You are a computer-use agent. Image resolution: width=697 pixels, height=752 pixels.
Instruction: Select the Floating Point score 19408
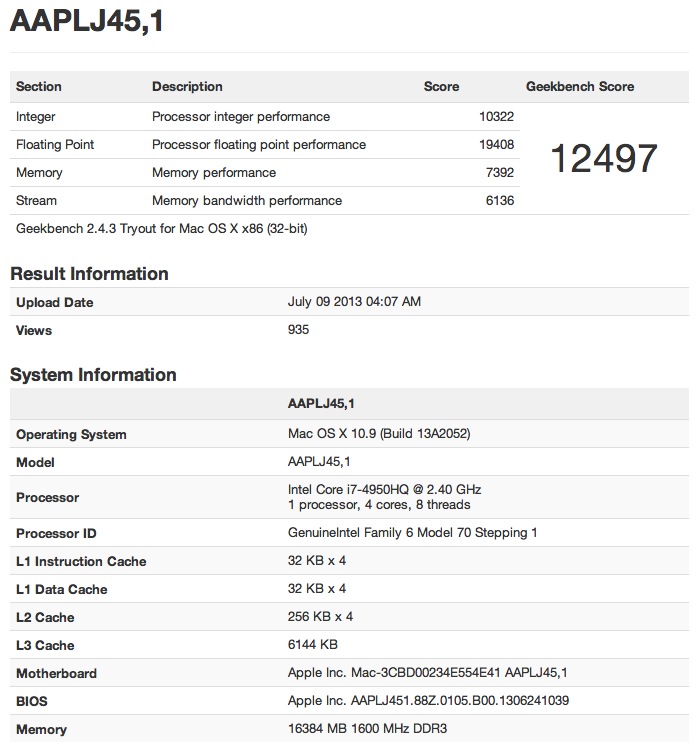496,145
